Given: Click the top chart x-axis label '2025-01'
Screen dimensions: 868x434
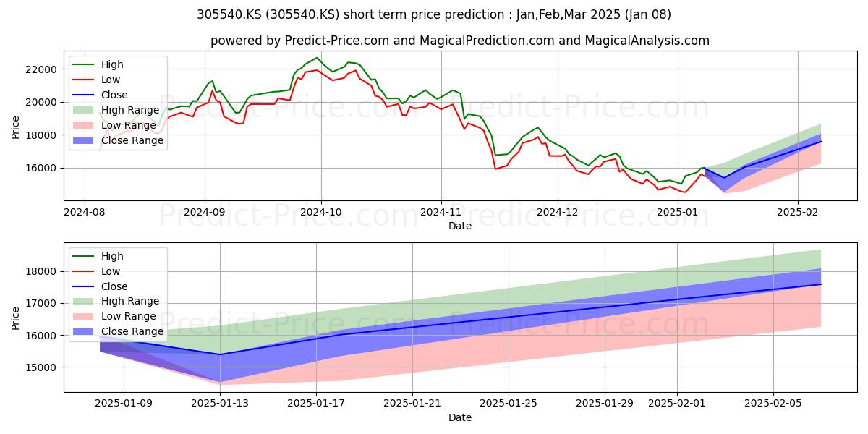Looking at the screenshot, I should click(677, 212).
